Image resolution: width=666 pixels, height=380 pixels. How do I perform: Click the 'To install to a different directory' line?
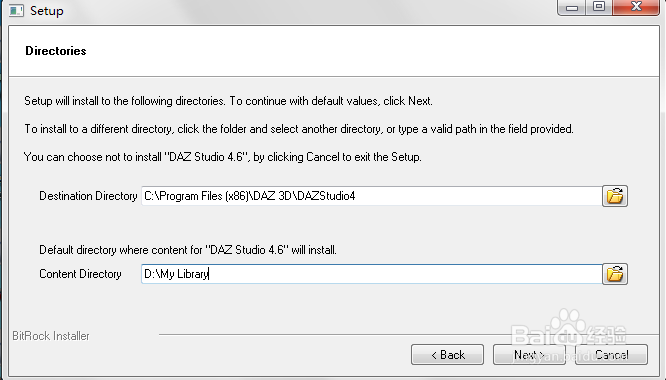coord(299,129)
